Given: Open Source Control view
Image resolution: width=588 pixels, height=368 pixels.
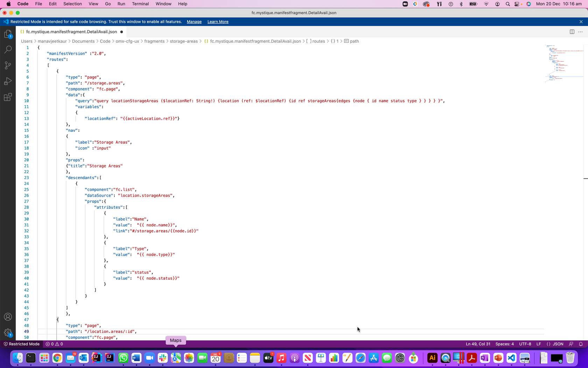Looking at the screenshot, I should click(8, 65).
